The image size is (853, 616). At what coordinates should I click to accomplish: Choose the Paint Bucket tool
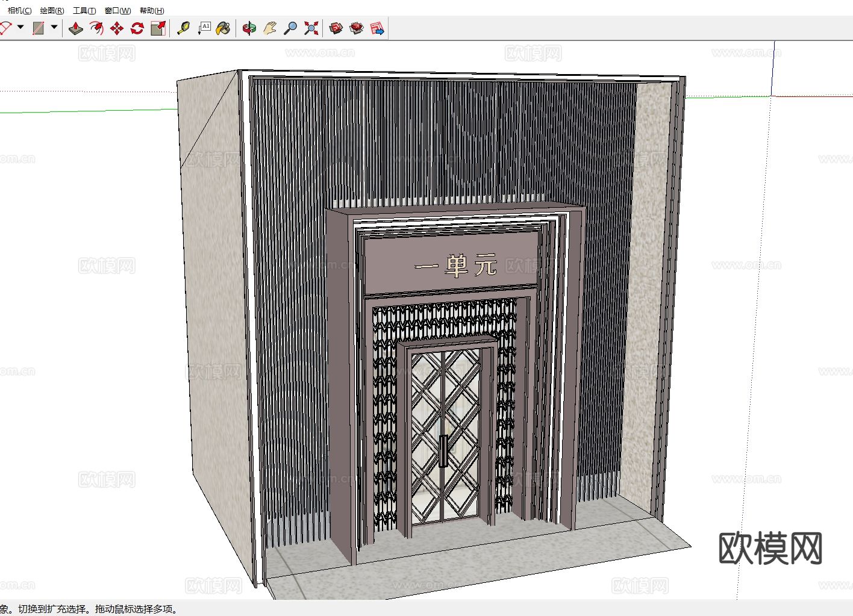[x=223, y=28]
